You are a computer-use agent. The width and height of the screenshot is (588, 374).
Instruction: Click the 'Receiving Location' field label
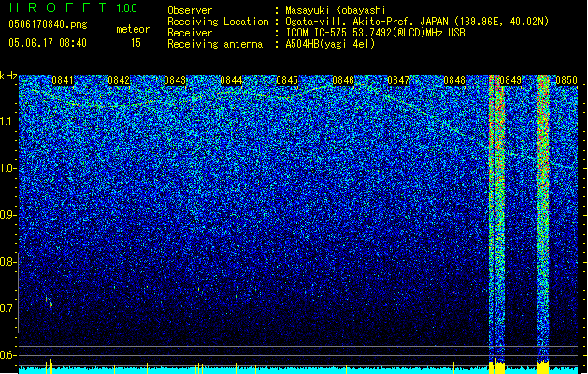[218, 22]
